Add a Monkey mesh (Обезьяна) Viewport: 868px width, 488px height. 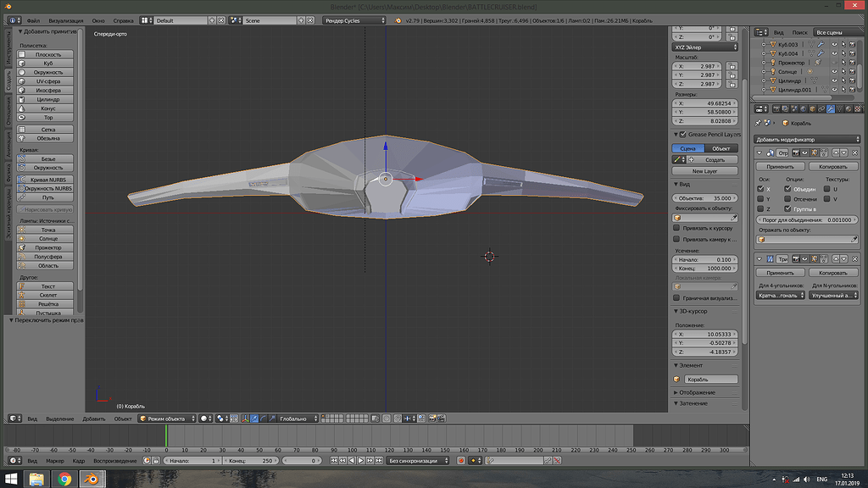[45, 138]
